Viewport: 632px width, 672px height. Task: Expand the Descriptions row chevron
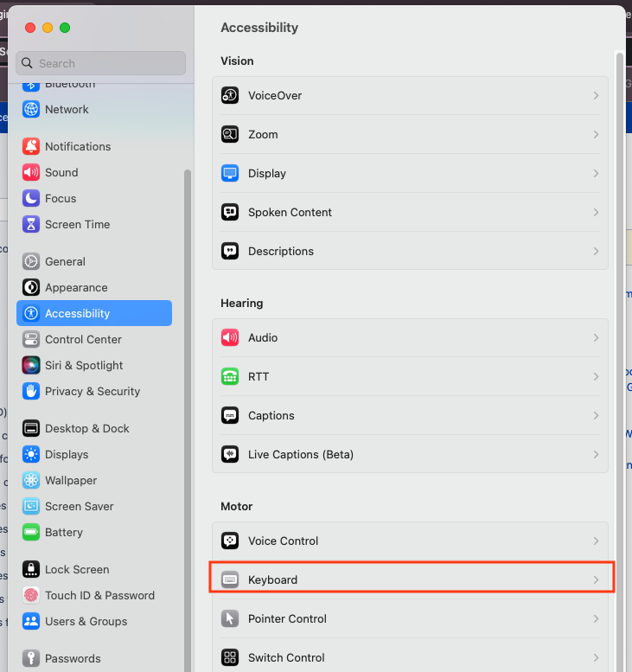pos(596,251)
